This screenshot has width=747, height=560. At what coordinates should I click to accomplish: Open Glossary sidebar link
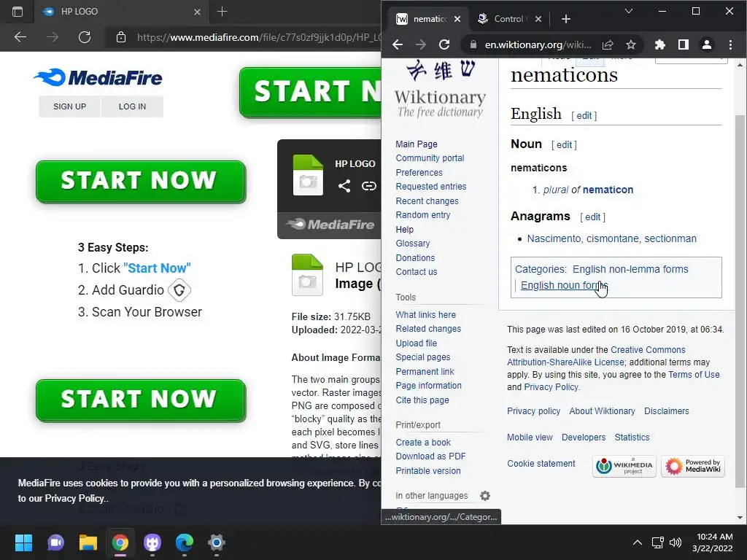coord(413,244)
